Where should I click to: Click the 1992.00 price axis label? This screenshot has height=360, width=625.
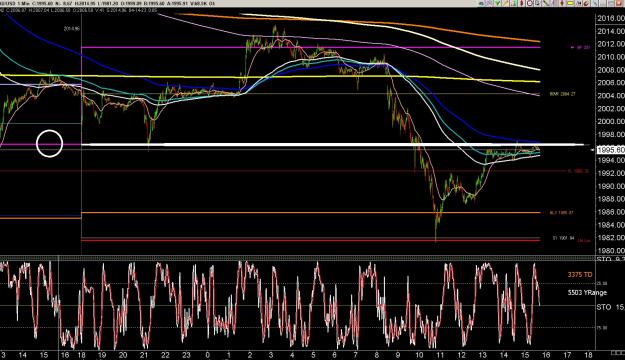point(610,173)
